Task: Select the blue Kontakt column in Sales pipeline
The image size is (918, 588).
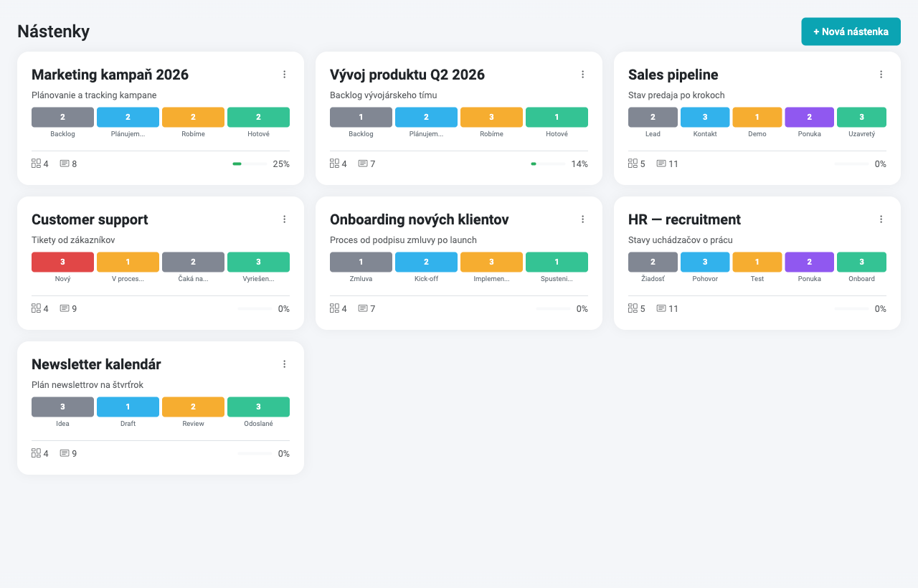Action: tap(705, 117)
